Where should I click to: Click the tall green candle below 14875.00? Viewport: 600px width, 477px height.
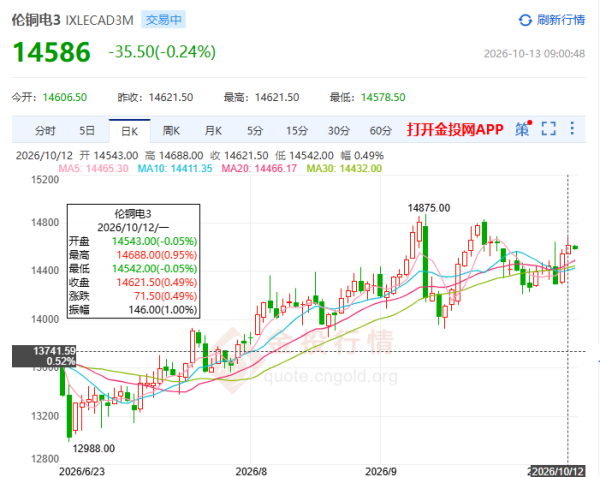[425, 262]
